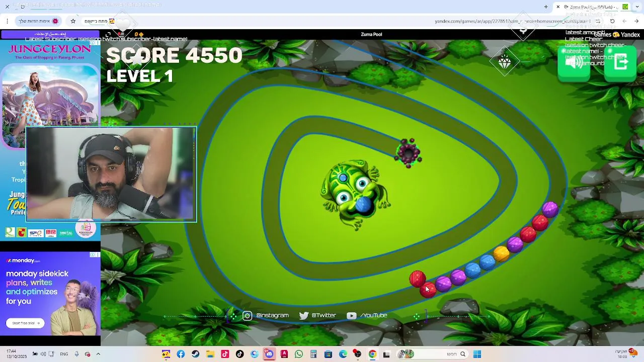Launch Steam from the taskbar

pyautogui.click(x=195, y=354)
